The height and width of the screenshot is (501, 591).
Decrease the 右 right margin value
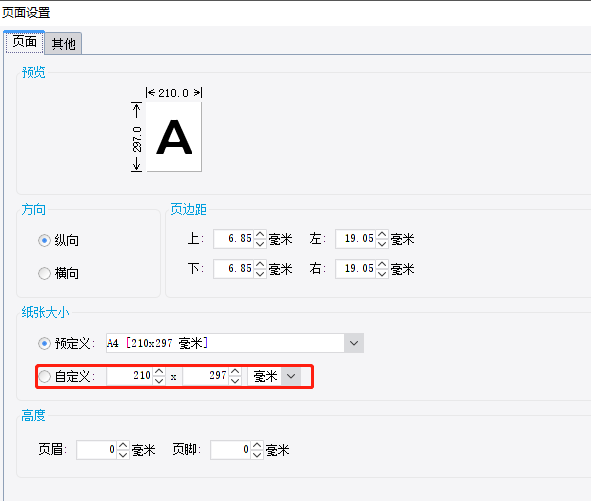pyautogui.click(x=382, y=274)
